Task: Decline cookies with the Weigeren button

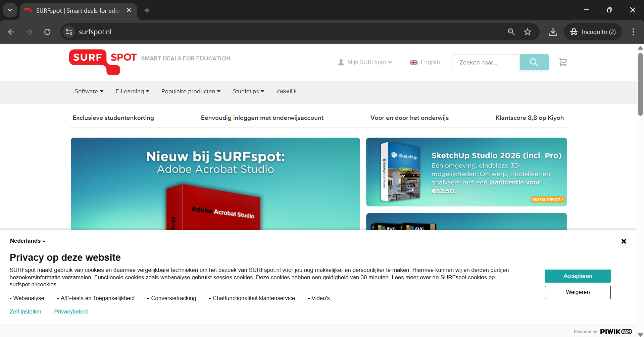Action: tap(578, 292)
